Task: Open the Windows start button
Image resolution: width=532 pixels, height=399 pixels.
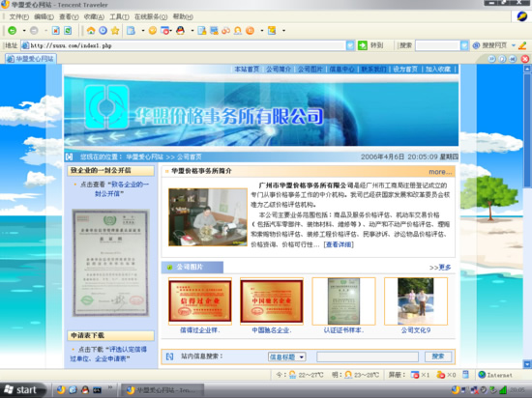Action: [22, 390]
